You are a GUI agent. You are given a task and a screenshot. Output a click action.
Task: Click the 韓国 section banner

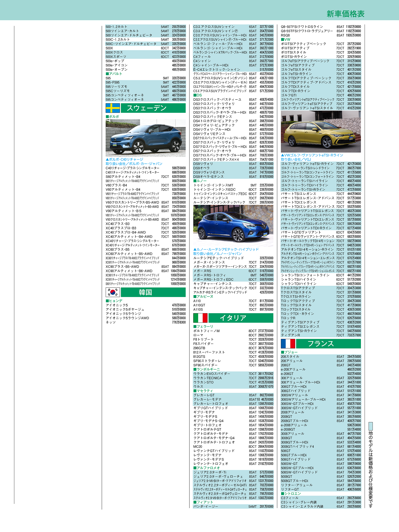153,292
